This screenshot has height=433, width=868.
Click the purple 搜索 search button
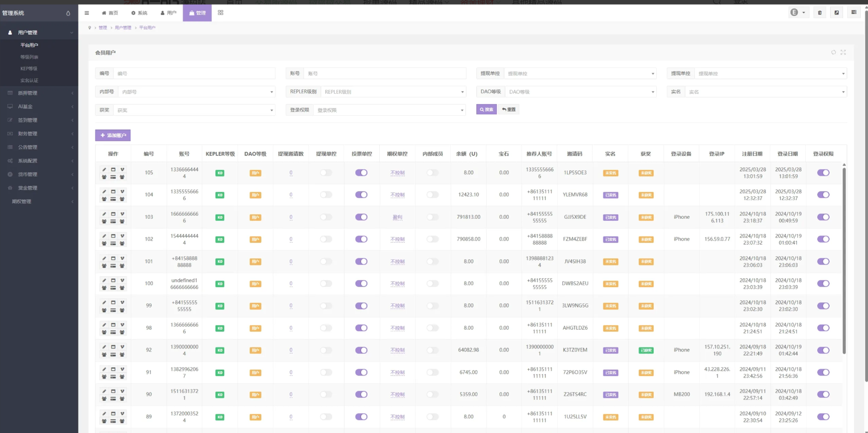coord(486,109)
